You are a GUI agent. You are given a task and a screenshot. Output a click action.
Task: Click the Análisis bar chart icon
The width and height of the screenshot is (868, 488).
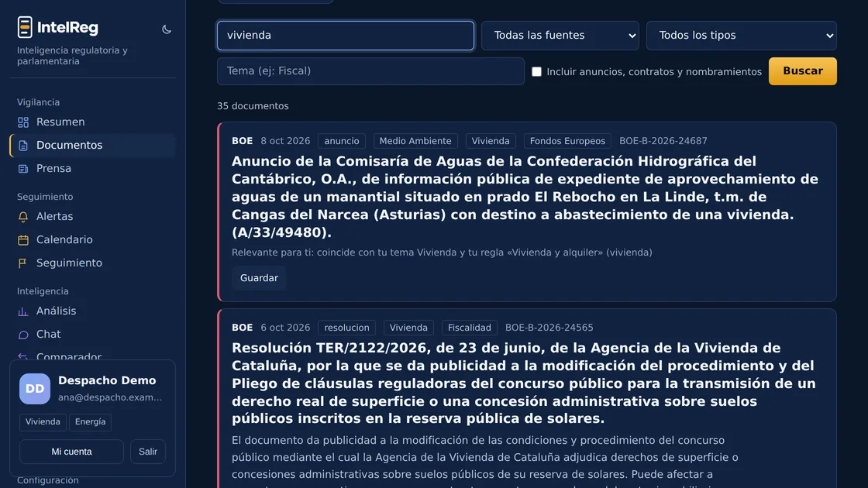[22, 311]
